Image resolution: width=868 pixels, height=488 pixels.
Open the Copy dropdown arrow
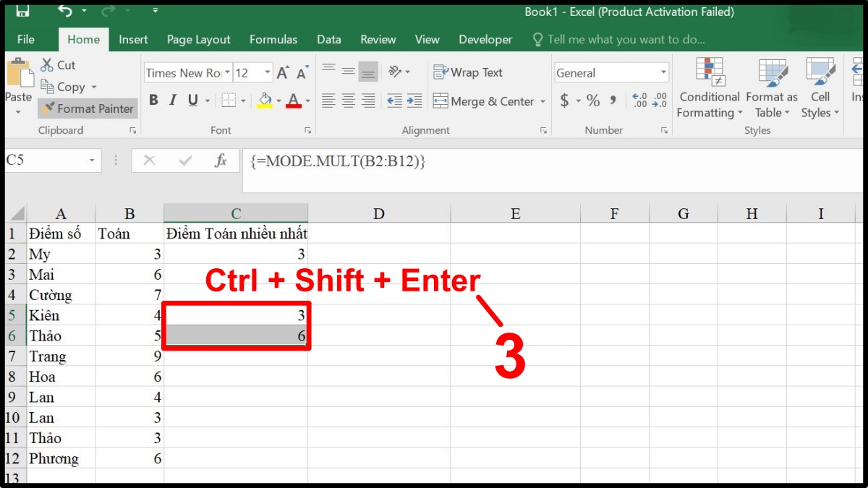93,87
